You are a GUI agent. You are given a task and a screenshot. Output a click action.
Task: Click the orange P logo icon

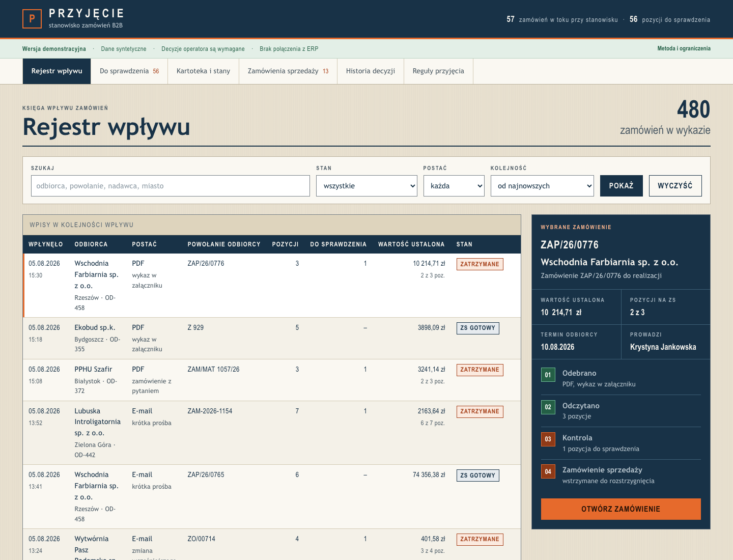tap(32, 19)
